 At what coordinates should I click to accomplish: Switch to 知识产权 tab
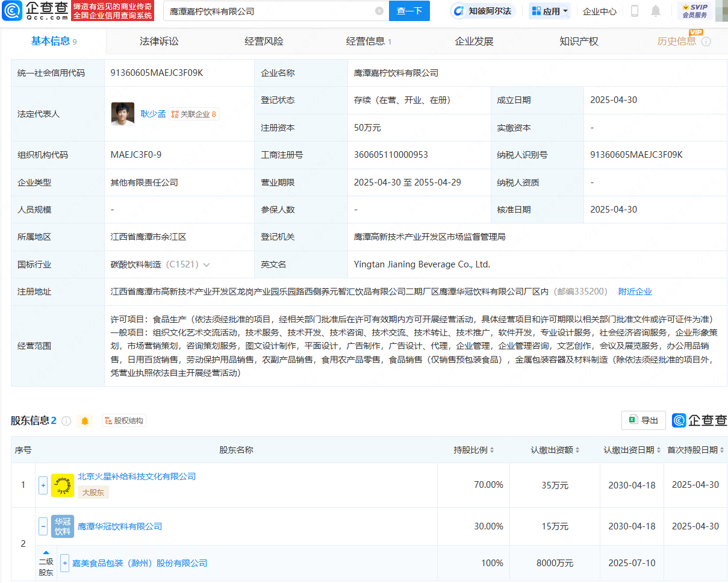[x=579, y=41]
